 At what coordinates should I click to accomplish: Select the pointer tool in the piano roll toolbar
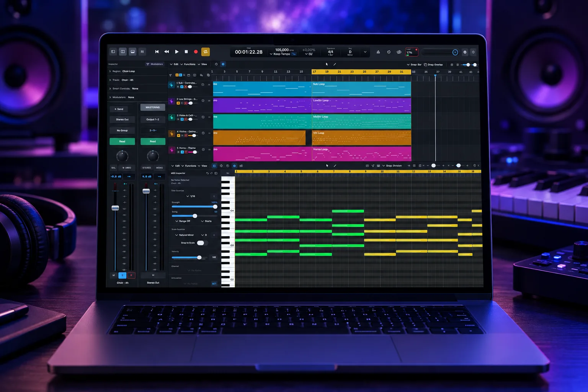(x=327, y=166)
